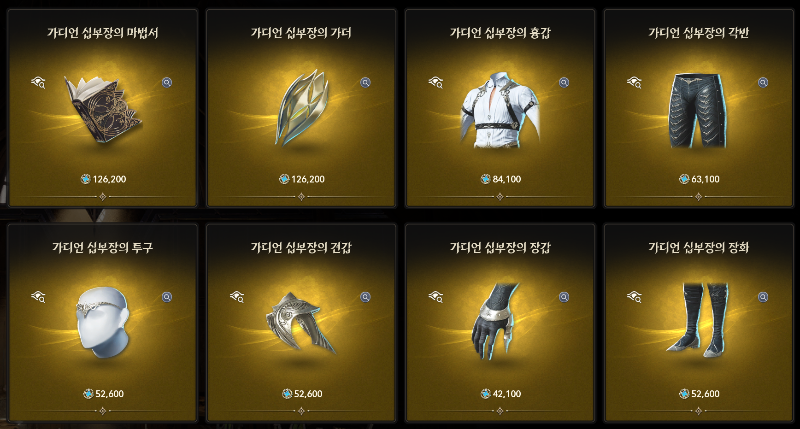
Task: Click the magnifier icon on the 장갑 card
Action: coord(564,297)
